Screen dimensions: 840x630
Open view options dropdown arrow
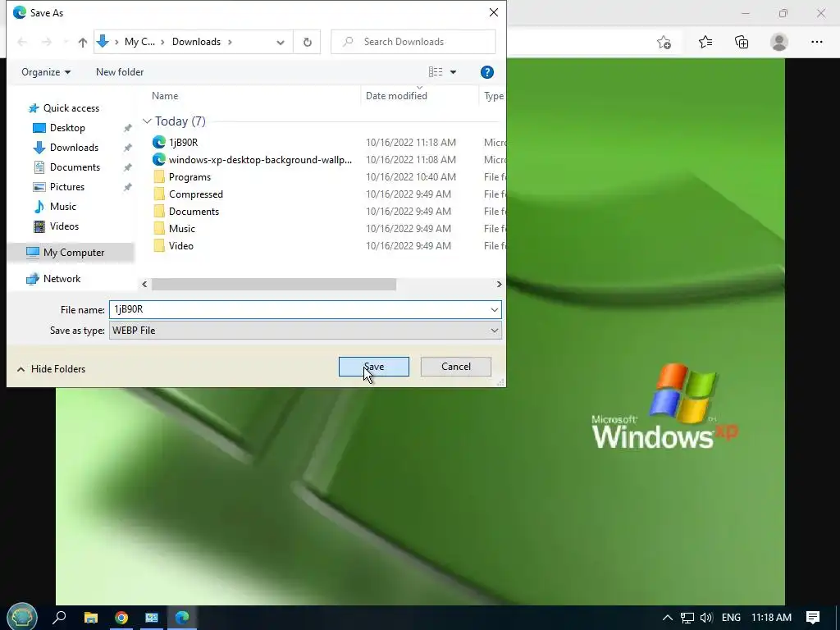453,72
